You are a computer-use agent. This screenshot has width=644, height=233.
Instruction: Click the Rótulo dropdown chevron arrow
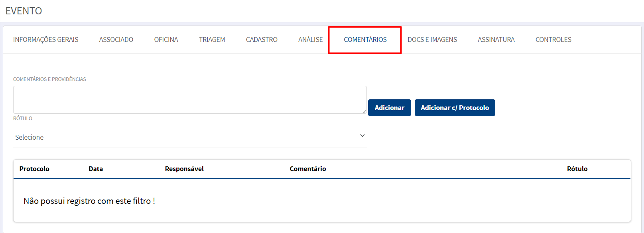pos(362,136)
